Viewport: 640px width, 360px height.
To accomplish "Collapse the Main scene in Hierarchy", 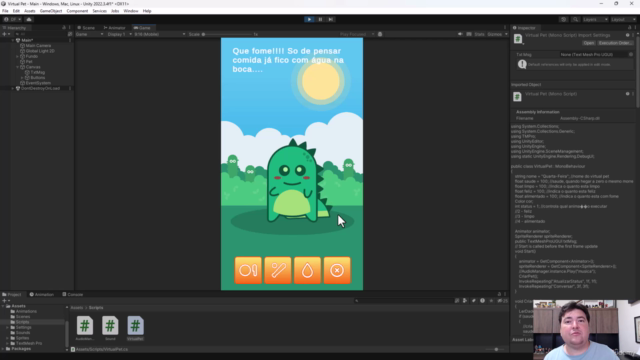I will coord(13,40).
